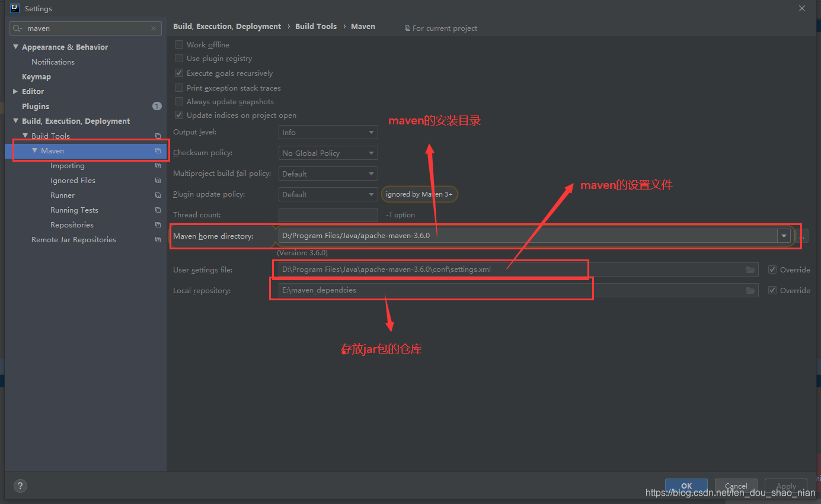Click project-level icon beside Running Tests
This screenshot has height=504, width=821.
click(x=158, y=210)
